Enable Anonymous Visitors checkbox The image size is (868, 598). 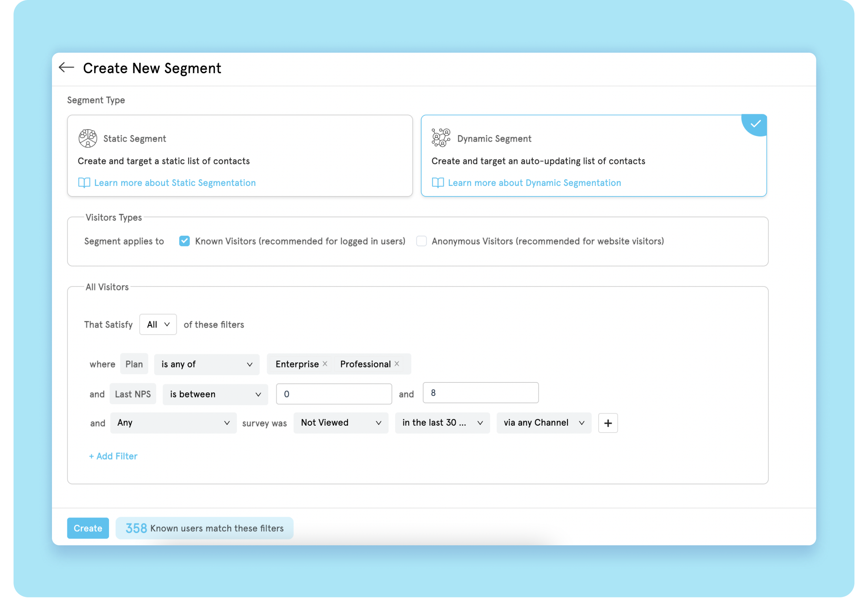click(x=422, y=241)
